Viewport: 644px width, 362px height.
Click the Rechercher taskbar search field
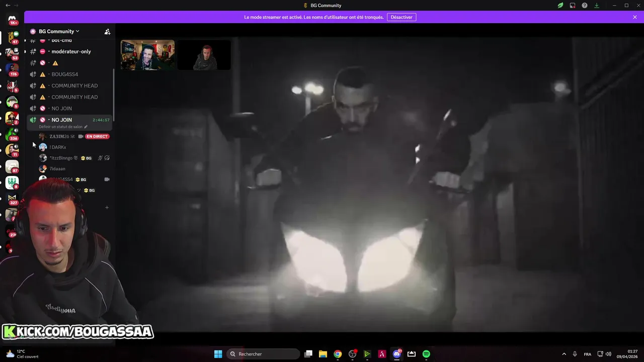click(263, 354)
